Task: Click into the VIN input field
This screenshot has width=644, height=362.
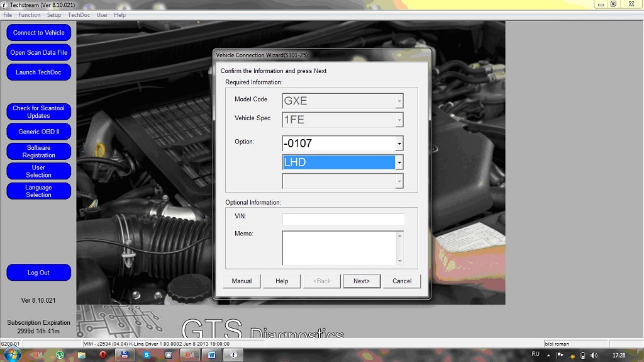Action: pyautogui.click(x=343, y=218)
